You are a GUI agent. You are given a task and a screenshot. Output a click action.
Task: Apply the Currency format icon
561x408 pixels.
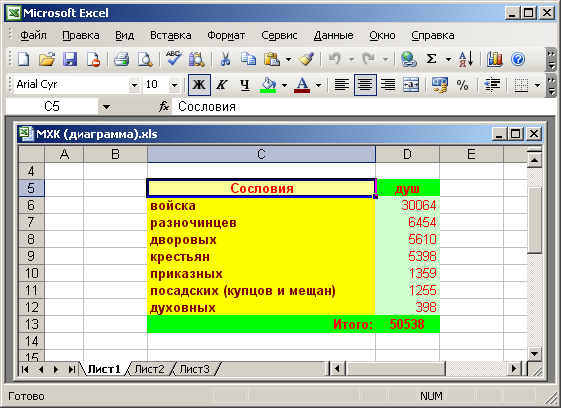(439, 85)
